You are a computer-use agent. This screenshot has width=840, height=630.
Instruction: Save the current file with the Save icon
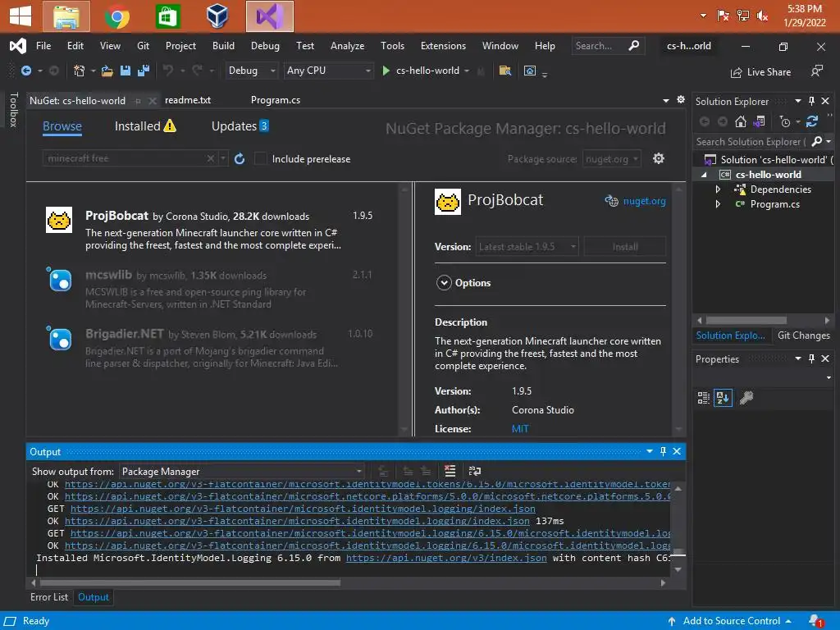click(126, 71)
